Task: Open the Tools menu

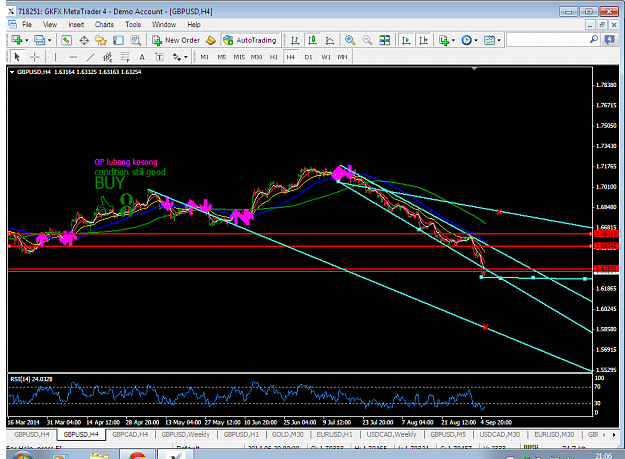Action: (x=133, y=24)
